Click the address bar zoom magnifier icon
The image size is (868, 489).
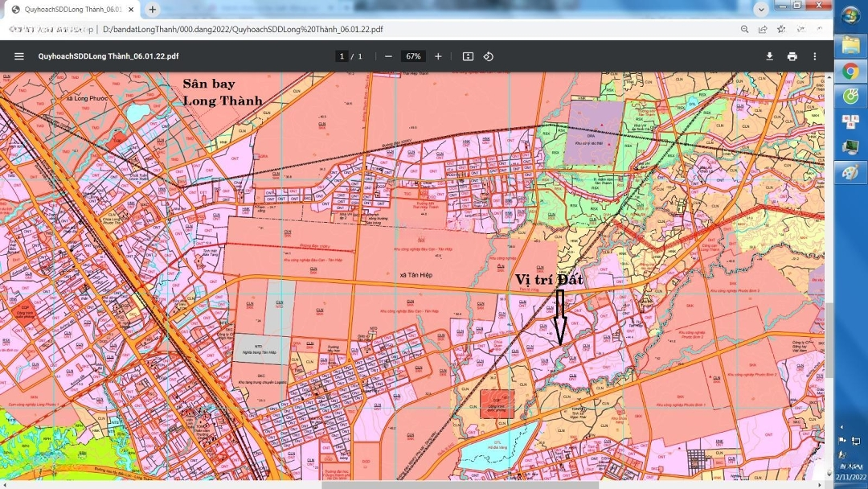pyautogui.click(x=744, y=29)
